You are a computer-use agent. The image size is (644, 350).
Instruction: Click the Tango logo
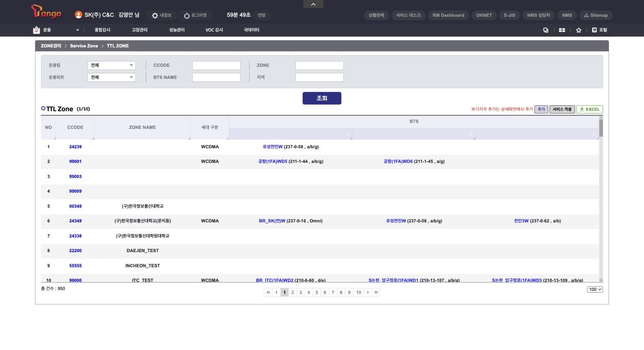[x=46, y=12]
